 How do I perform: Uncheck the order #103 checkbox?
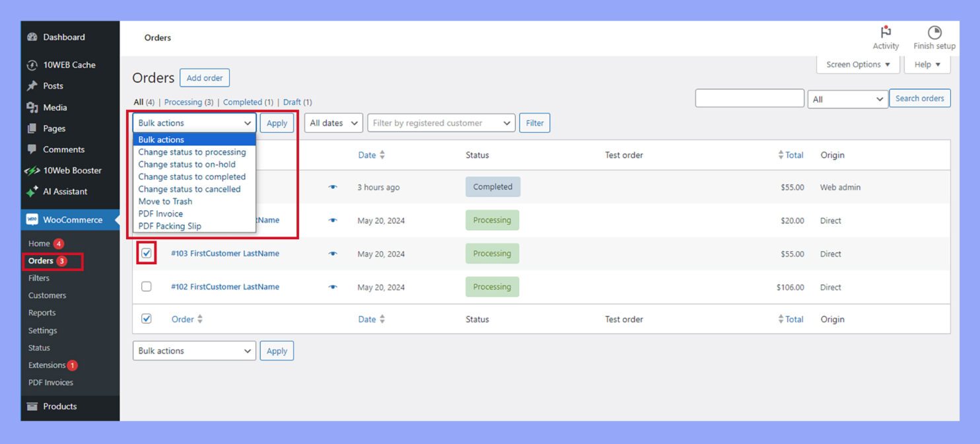coord(147,254)
